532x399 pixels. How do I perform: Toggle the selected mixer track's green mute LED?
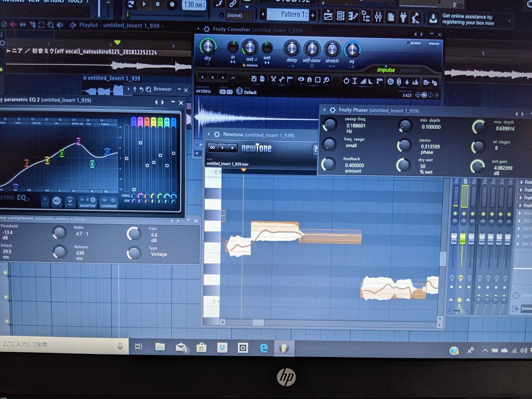click(x=464, y=214)
